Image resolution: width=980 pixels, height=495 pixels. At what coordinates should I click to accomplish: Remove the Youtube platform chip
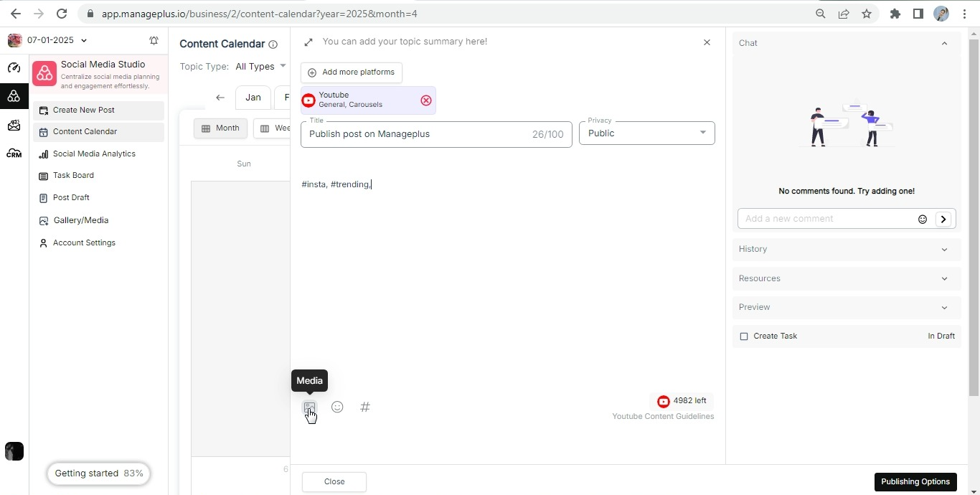click(x=426, y=100)
